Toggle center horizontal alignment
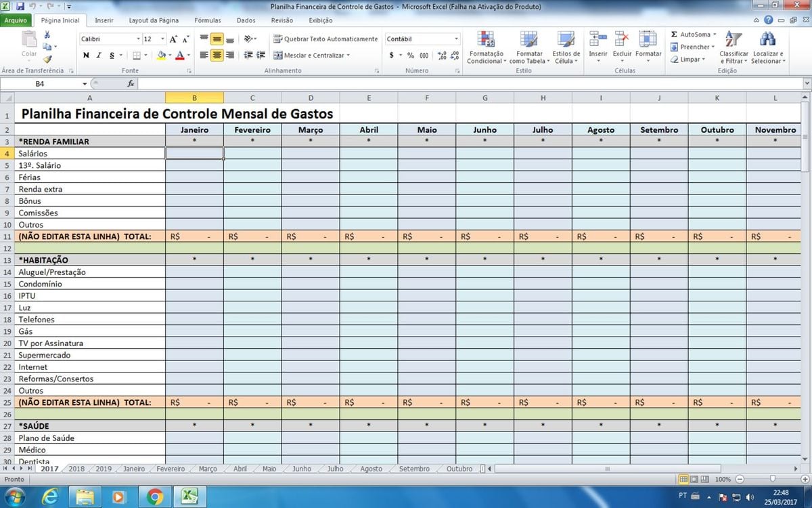 pos(217,56)
